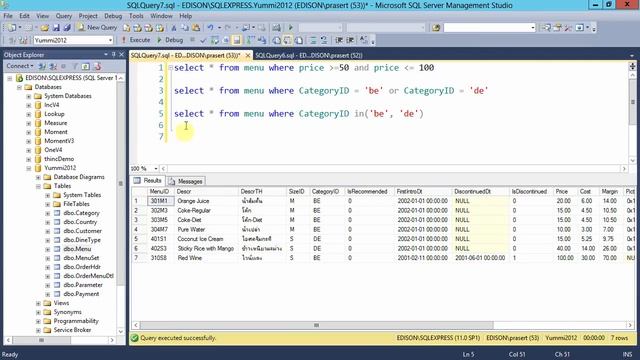
Task: Collapse the Yummi2012 database node
Action: (x=29, y=168)
